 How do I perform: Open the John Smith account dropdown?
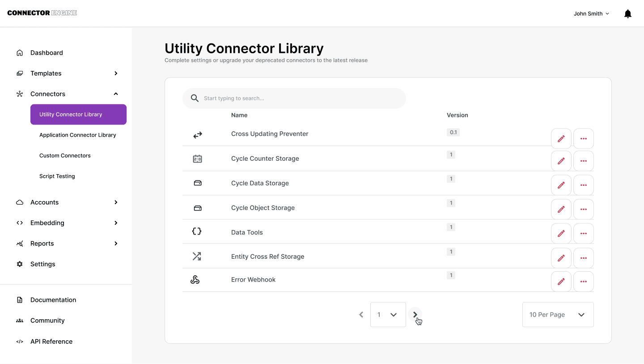click(591, 13)
